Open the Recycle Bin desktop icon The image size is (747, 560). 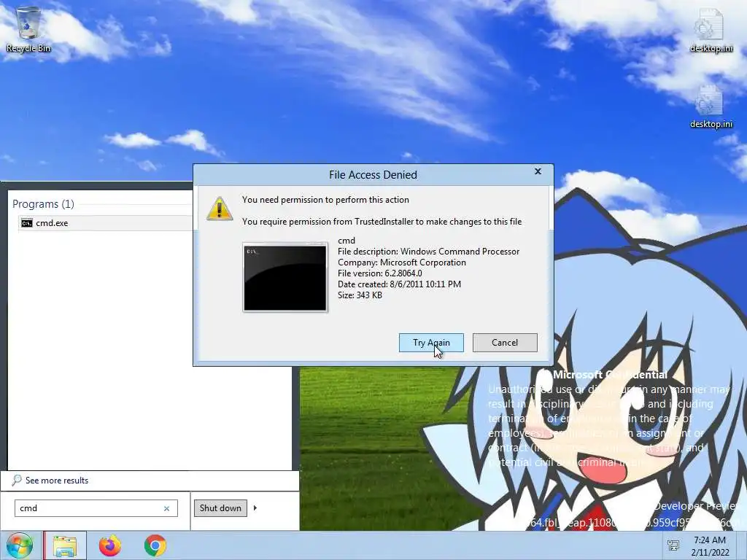28,29
